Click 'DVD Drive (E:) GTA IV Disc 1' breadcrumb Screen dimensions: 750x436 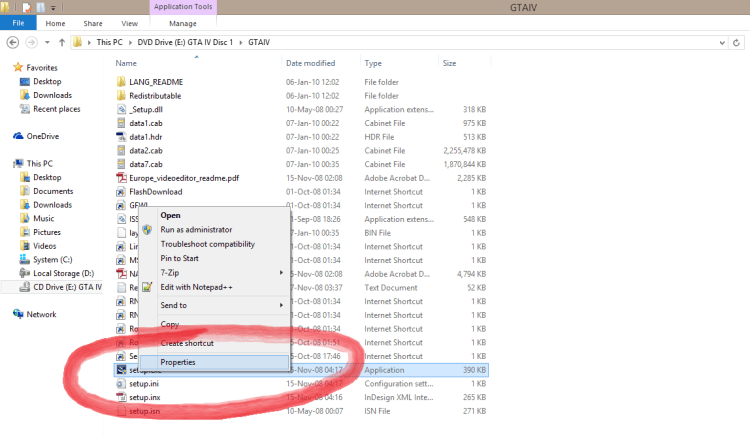(x=185, y=42)
